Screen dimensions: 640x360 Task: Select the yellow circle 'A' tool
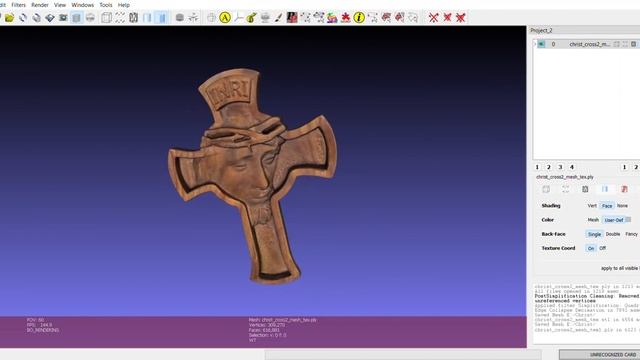225,18
